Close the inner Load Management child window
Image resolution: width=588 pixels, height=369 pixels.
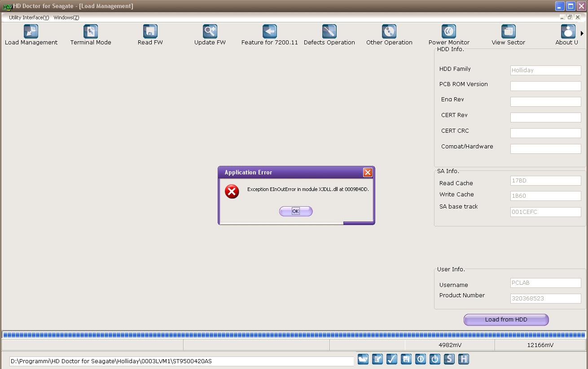pyautogui.click(x=578, y=17)
